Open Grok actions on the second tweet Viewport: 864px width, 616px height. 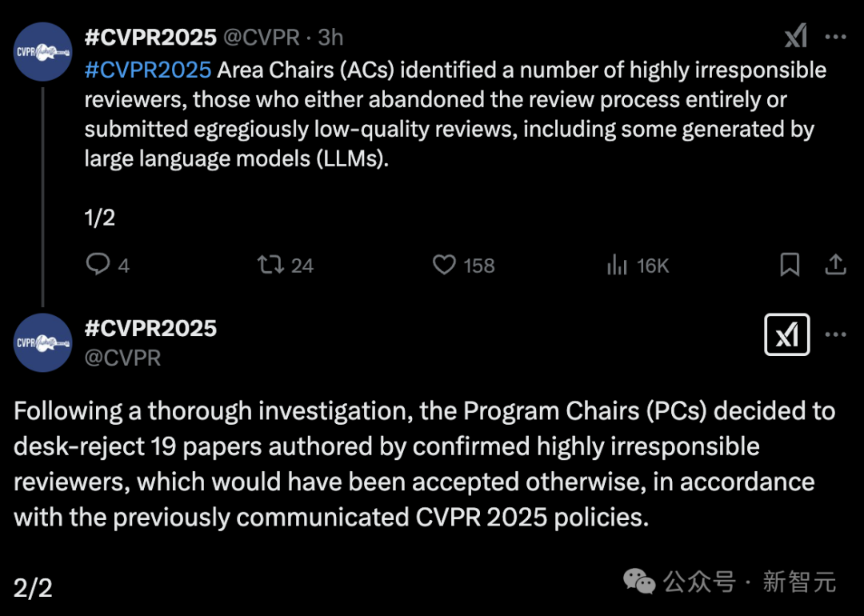(786, 334)
